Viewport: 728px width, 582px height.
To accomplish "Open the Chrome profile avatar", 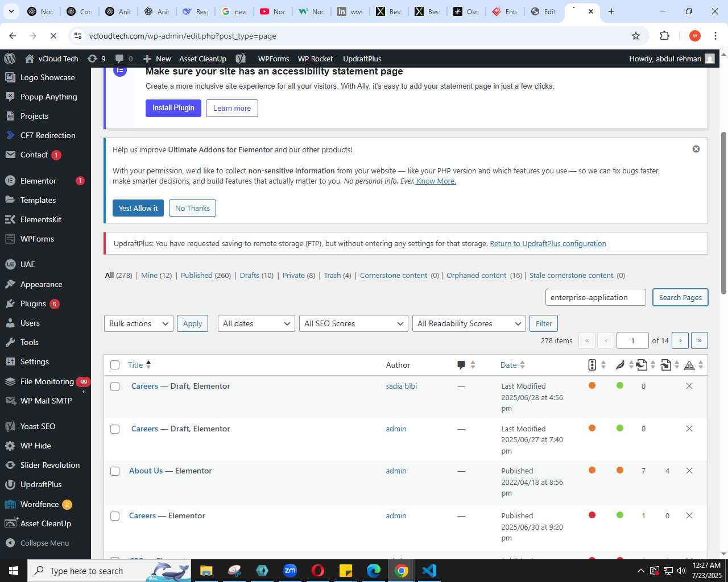I will point(694,36).
